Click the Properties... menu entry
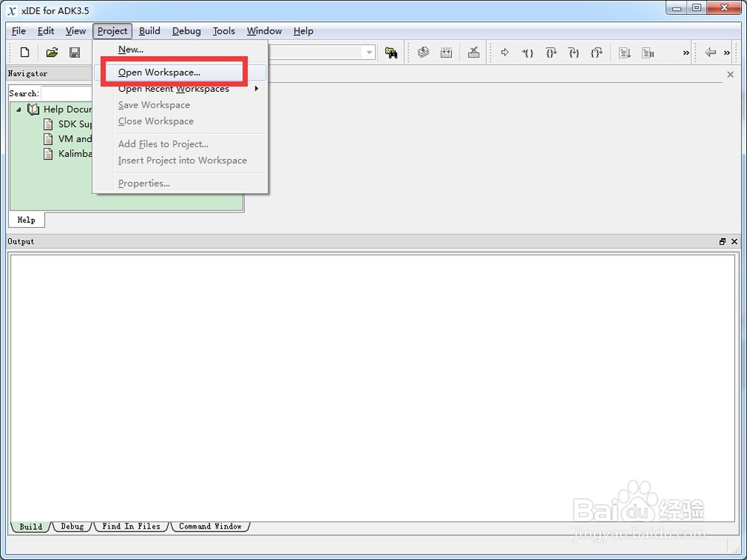Viewport: 747px width, 560px height. [180, 184]
